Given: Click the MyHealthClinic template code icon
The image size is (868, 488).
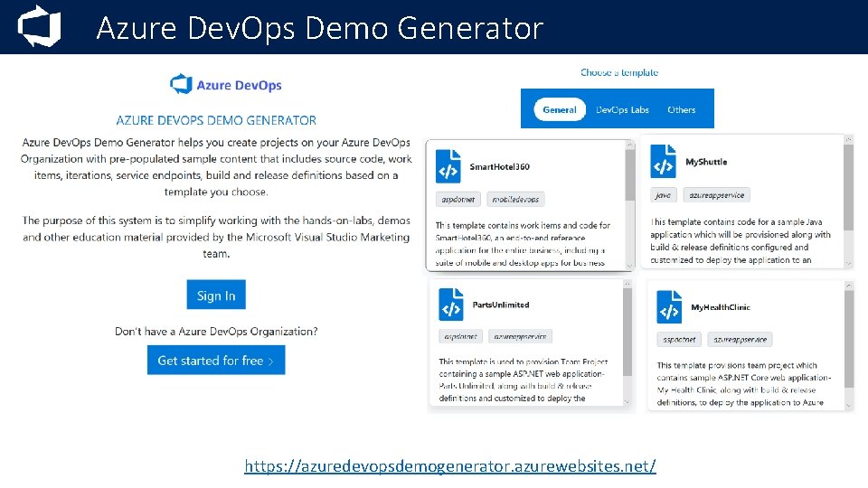Looking at the screenshot, I should click(669, 306).
